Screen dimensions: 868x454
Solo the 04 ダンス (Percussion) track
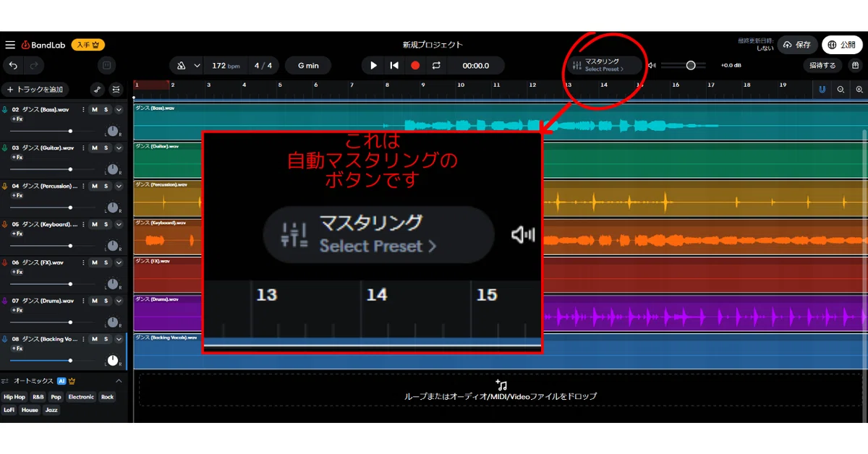tap(106, 186)
